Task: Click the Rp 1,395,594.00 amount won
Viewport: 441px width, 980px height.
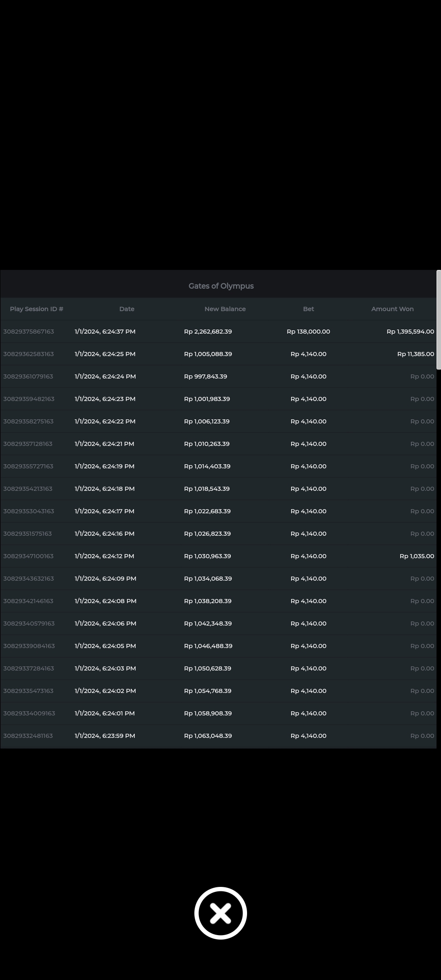Action: click(410, 332)
